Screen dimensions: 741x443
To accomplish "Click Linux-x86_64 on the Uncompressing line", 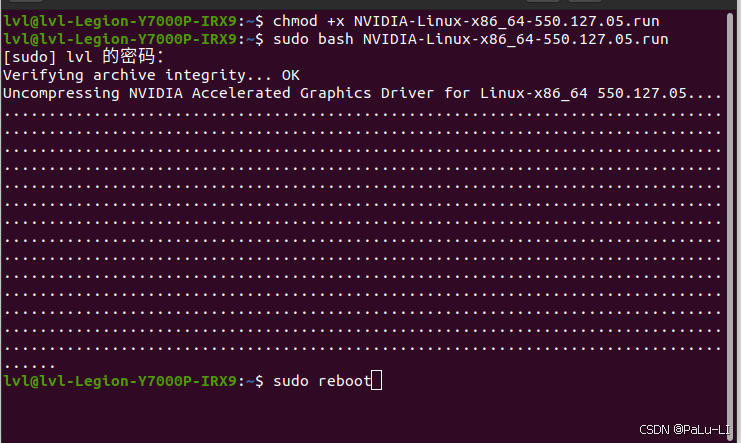I will click(x=538, y=93).
